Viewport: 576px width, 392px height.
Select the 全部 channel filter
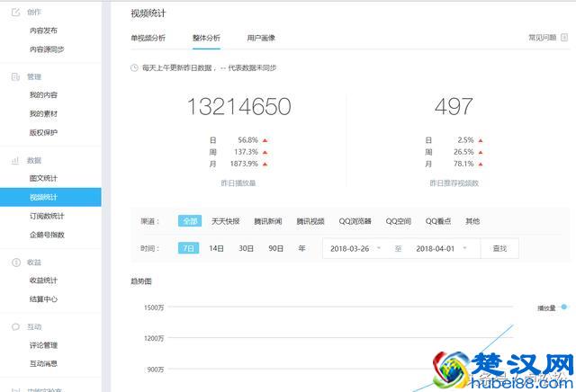pos(190,221)
